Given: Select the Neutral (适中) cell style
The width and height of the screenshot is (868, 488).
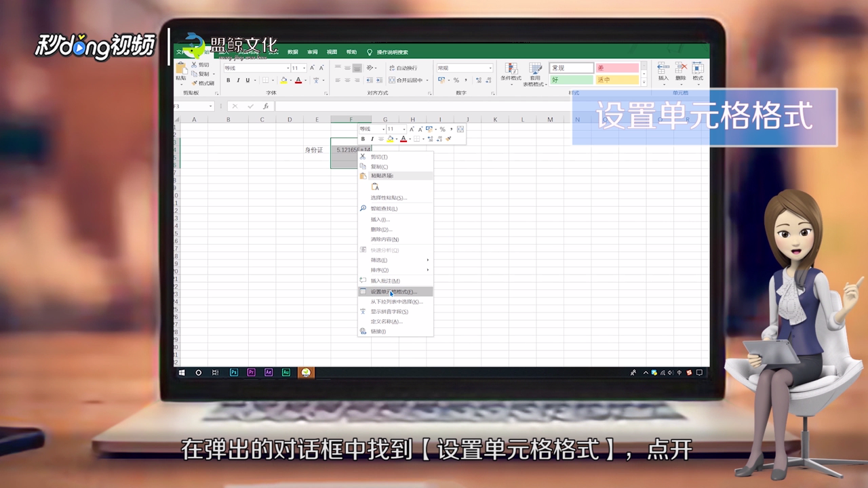Looking at the screenshot, I should coord(617,80).
